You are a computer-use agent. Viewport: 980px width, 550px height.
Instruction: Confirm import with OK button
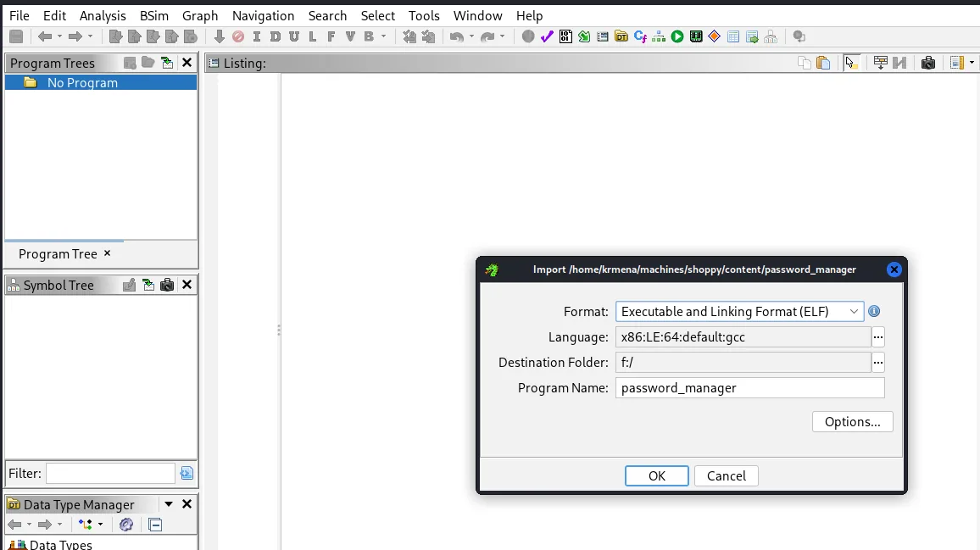tap(657, 475)
